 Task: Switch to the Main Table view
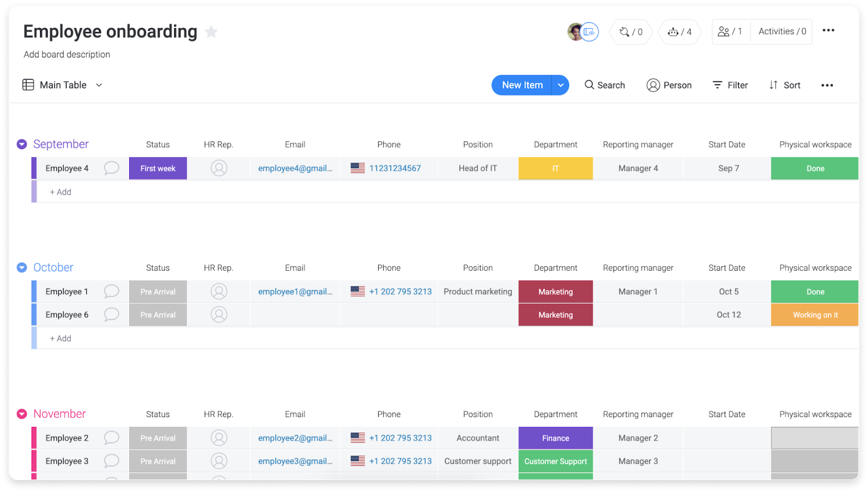click(63, 85)
